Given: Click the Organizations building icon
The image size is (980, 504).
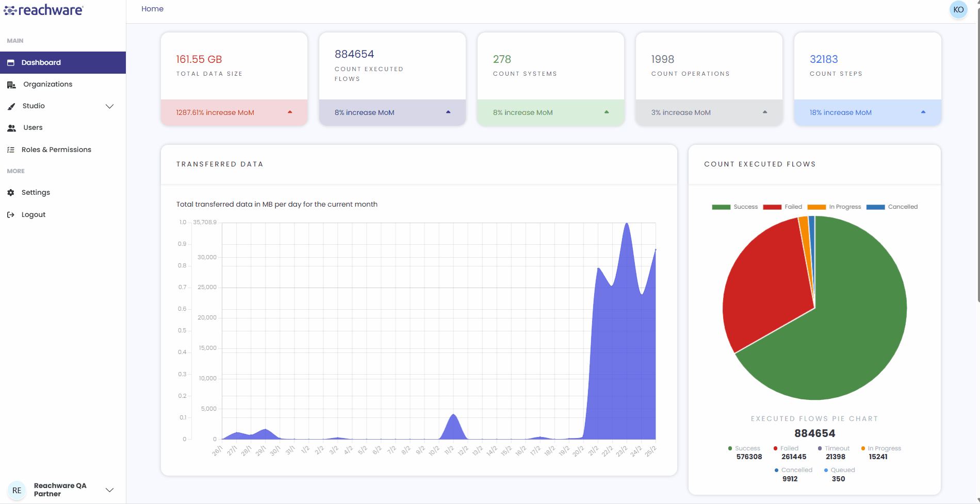Looking at the screenshot, I should [11, 85].
